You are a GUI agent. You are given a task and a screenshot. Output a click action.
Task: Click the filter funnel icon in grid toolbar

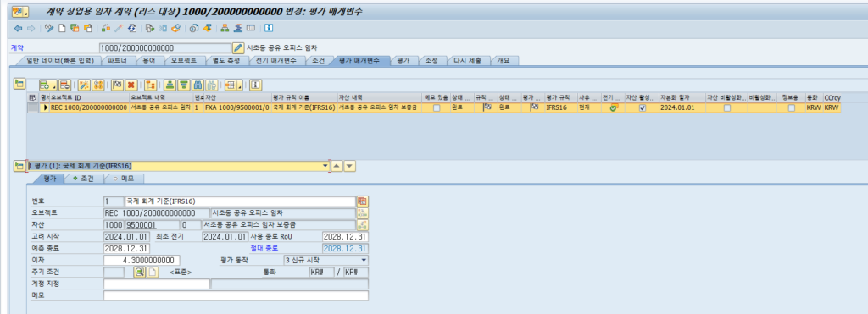click(x=184, y=85)
